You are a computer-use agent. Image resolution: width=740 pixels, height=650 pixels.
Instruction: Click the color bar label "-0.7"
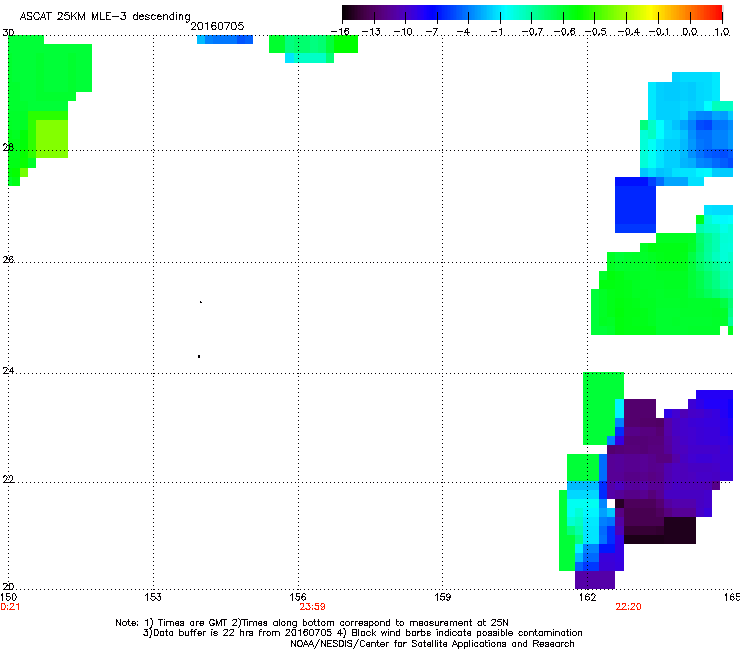tap(533, 32)
